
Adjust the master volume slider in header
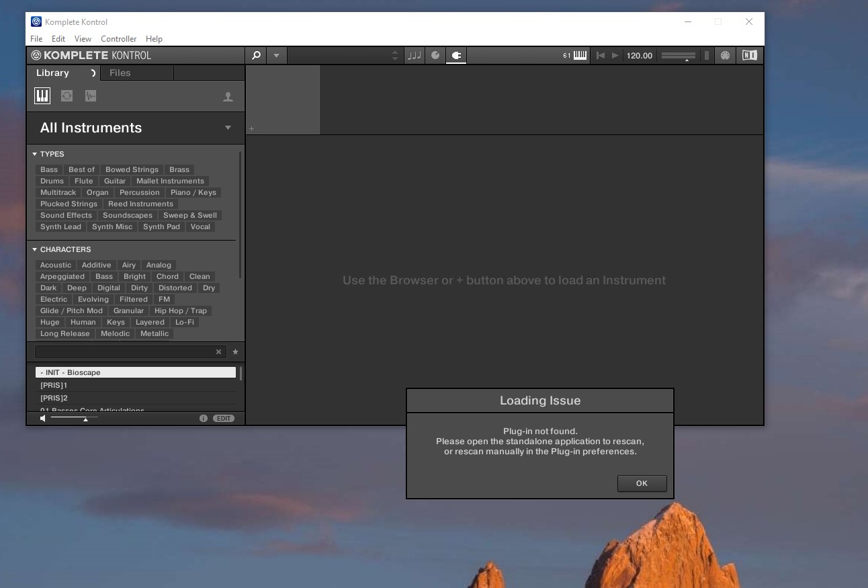(679, 56)
